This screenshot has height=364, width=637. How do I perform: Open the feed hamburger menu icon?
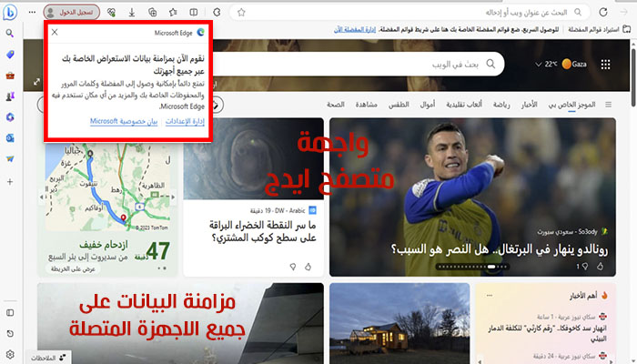point(608,105)
